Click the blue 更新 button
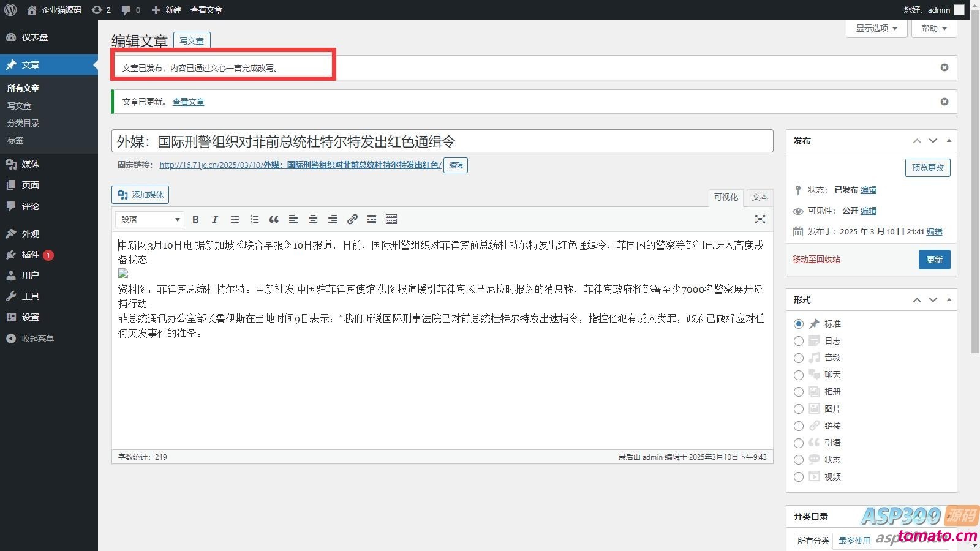Screen dimensions: 980x551 pyautogui.click(x=934, y=260)
